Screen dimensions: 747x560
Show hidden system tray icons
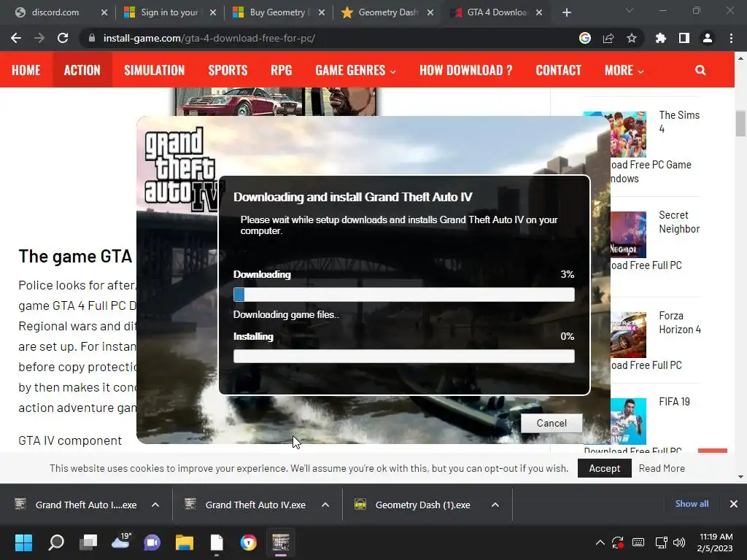[x=600, y=542]
